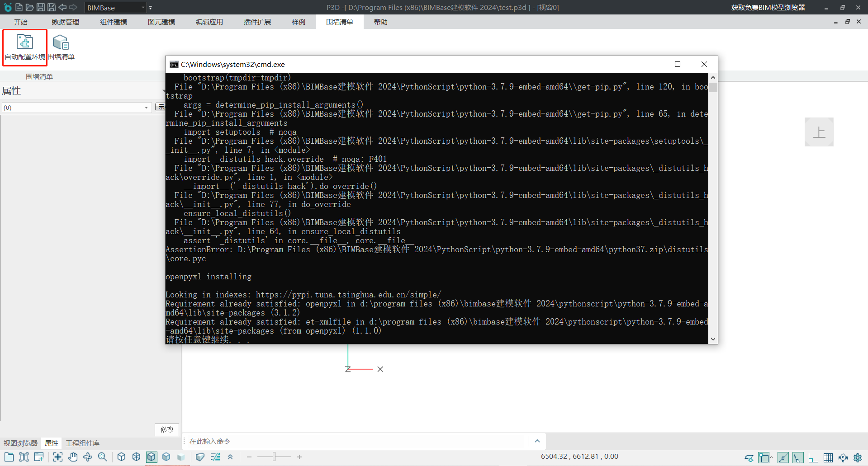
Task: Click the cmd.exe title bar console icon
Action: pos(174,65)
